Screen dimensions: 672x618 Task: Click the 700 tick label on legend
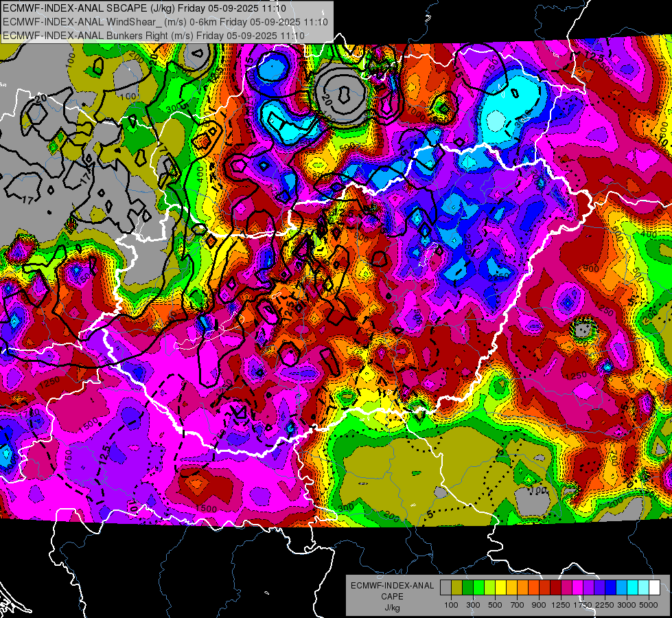coord(518,605)
